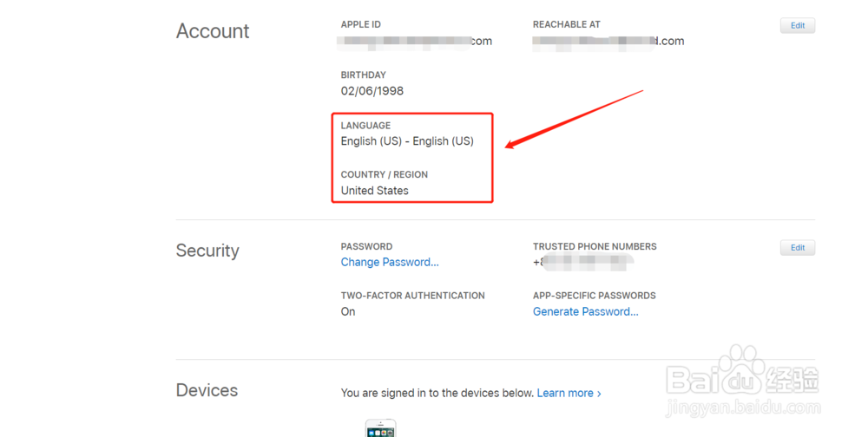
Task: Click the Account section heading
Action: 213,31
